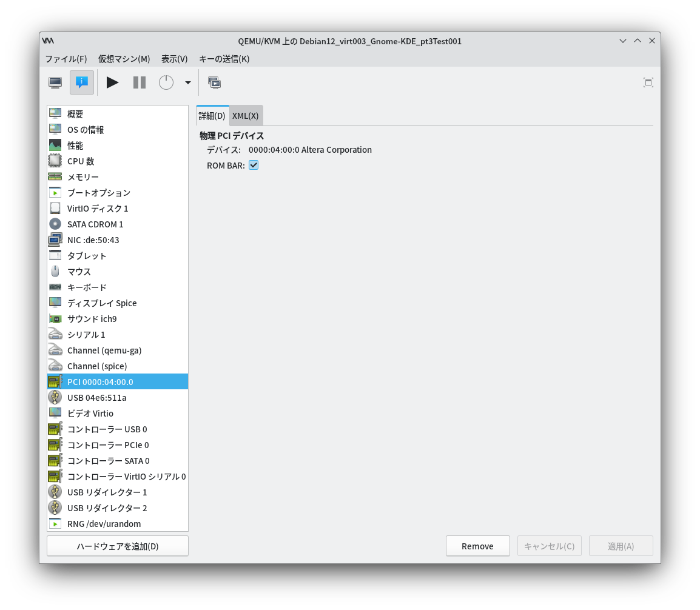Select the SATA CDROM 1 disc icon
This screenshot has height=610, width=700.
[55, 224]
